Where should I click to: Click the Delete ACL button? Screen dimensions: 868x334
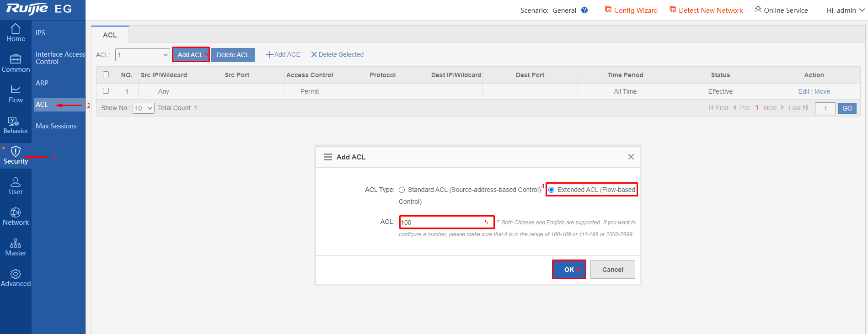233,55
